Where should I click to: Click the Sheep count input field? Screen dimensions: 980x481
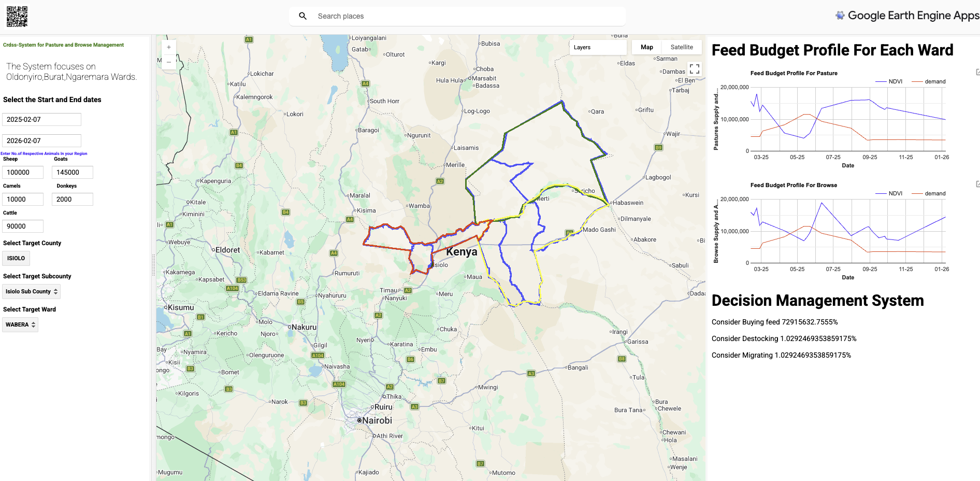click(23, 172)
